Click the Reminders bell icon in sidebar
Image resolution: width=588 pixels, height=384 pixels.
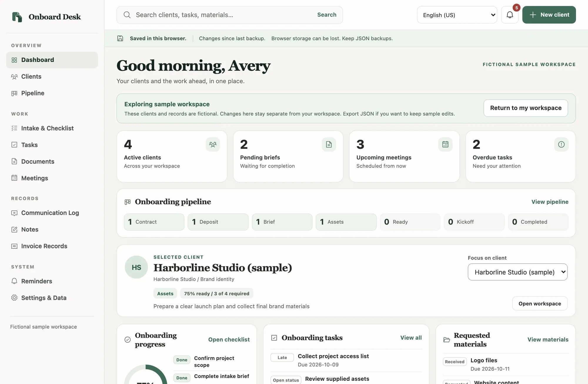tap(14, 281)
